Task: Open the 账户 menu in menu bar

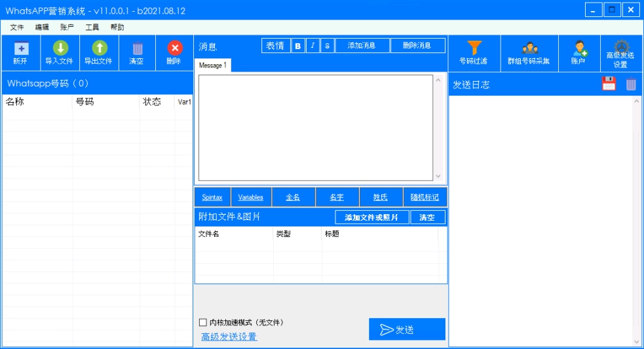Action: (67, 27)
